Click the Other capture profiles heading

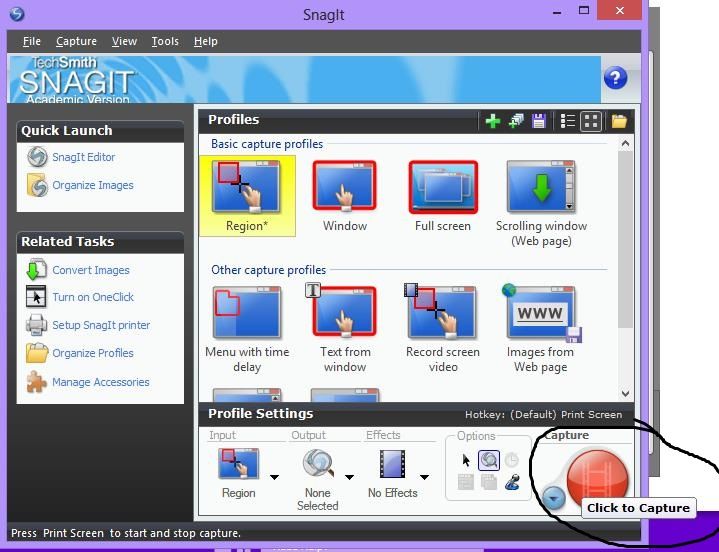coord(268,270)
